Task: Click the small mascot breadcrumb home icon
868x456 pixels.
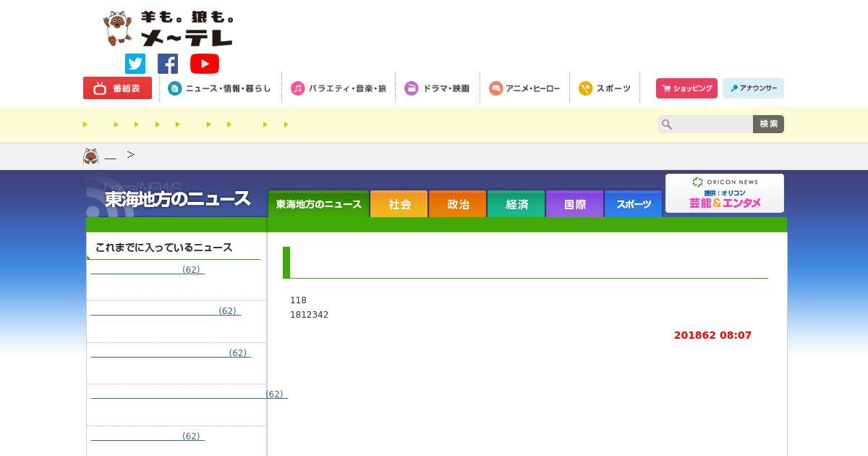Action: tap(90, 156)
